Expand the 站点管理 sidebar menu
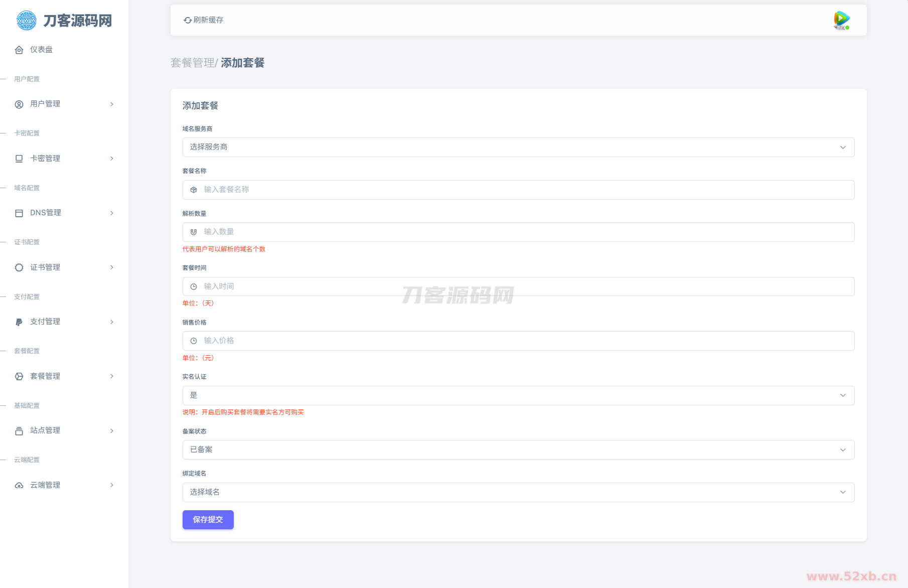The height and width of the screenshot is (588, 908). pyautogui.click(x=64, y=430)
